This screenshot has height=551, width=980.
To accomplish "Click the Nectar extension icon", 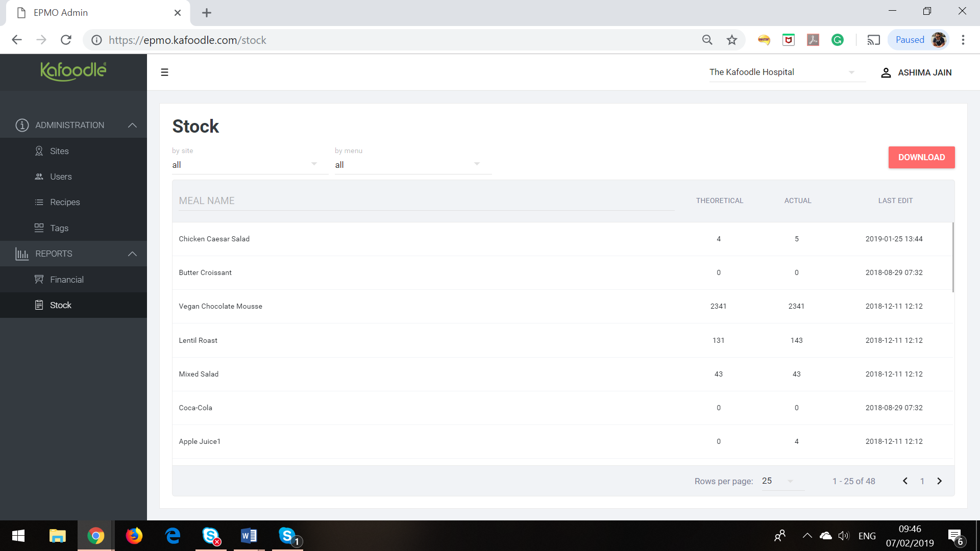I will pyautogui.click(x=764, y=40).
